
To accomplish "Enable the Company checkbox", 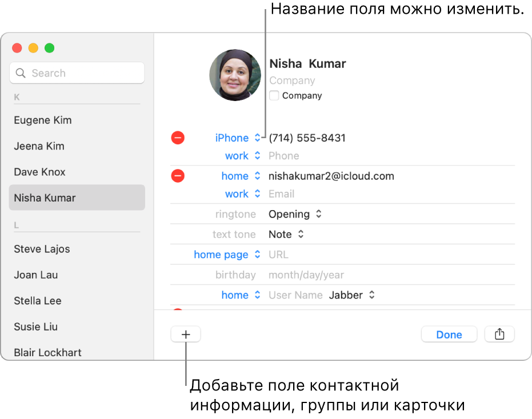I will 274,95.
